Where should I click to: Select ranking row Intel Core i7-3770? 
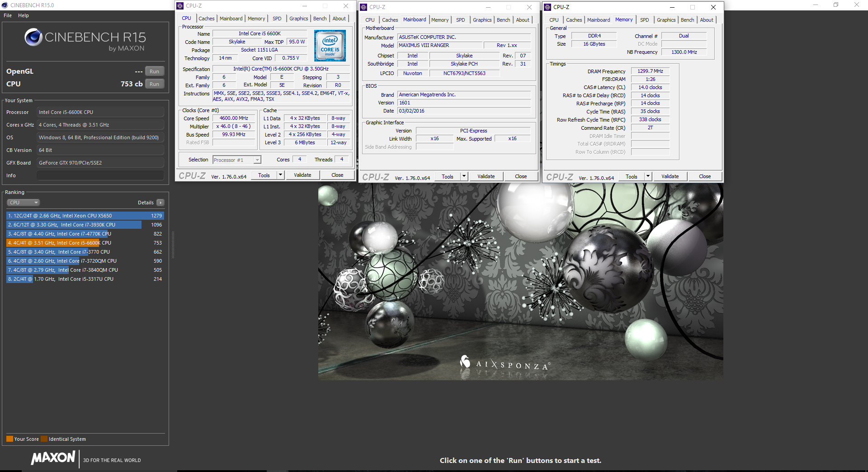tap(85, 252)
